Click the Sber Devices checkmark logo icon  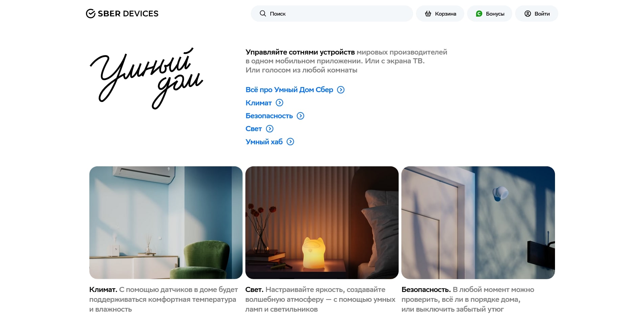90,14
